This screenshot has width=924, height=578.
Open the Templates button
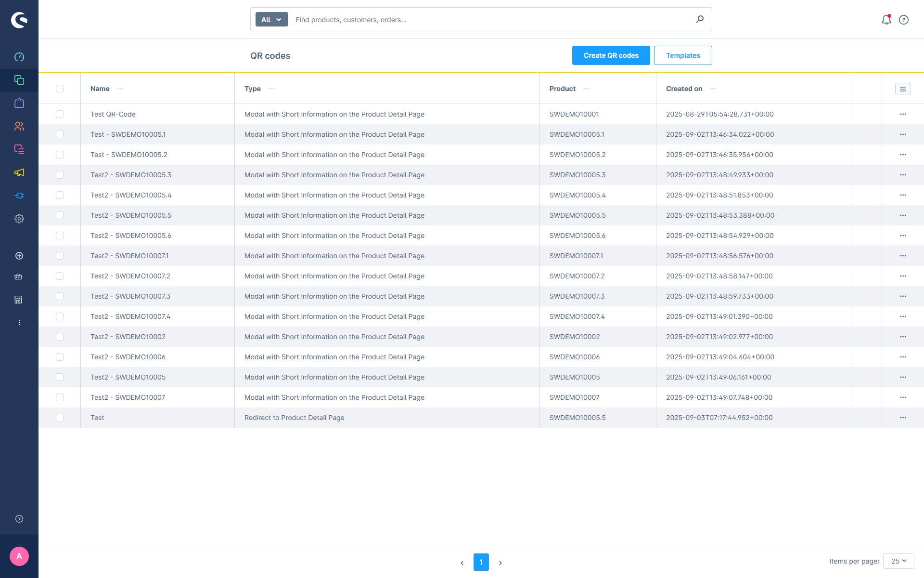tap(683, 55)
